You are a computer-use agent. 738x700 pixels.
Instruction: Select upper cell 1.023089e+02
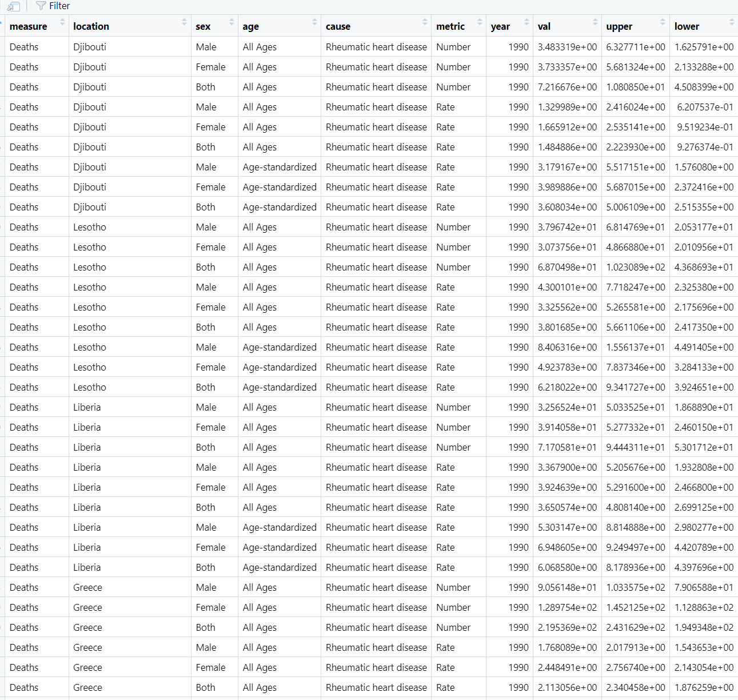click(x=636, y=267)
